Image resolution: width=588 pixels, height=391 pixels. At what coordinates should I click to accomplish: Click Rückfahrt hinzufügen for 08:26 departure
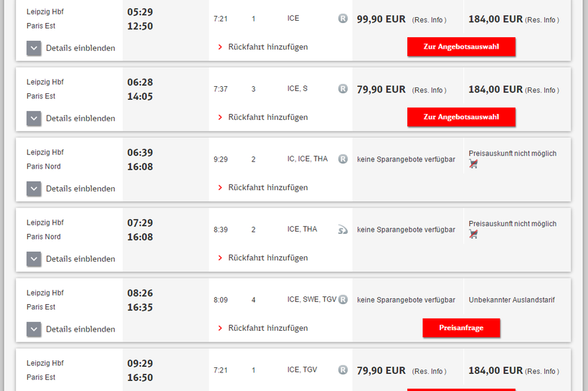click(x=267, y=329)
